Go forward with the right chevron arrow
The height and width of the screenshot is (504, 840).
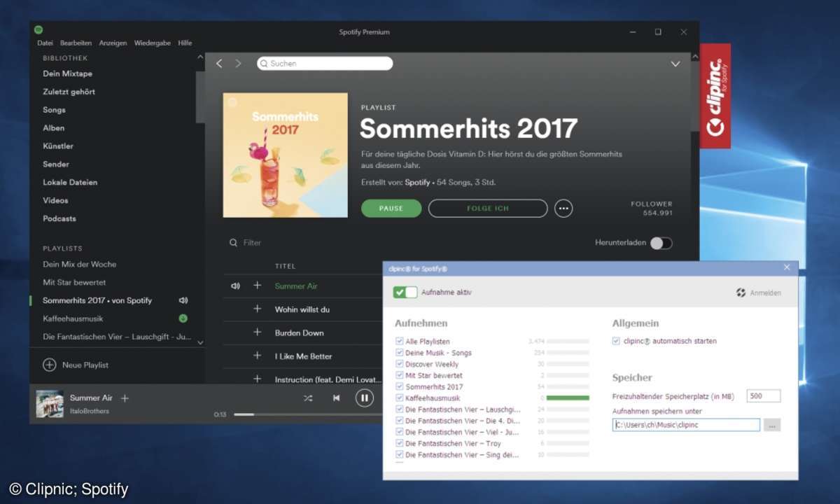coord(238,64)
